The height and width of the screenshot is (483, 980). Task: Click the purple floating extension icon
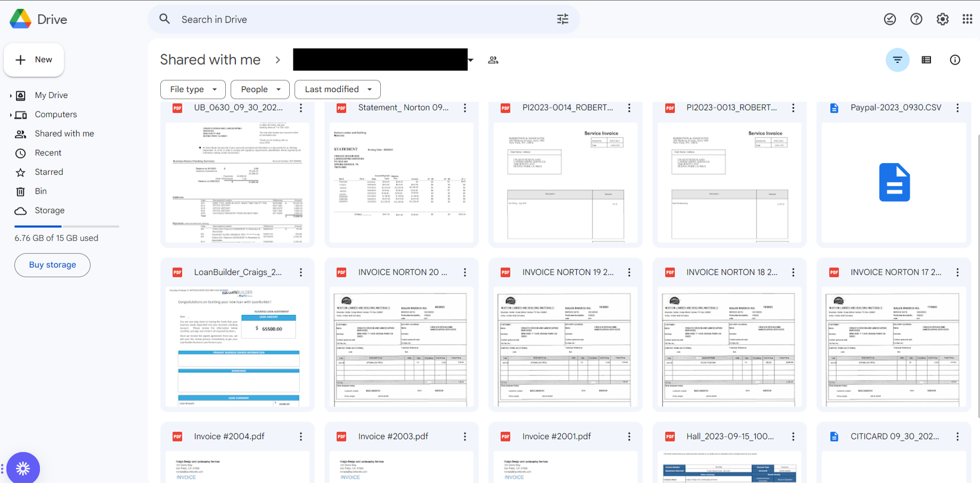(23, 468)
